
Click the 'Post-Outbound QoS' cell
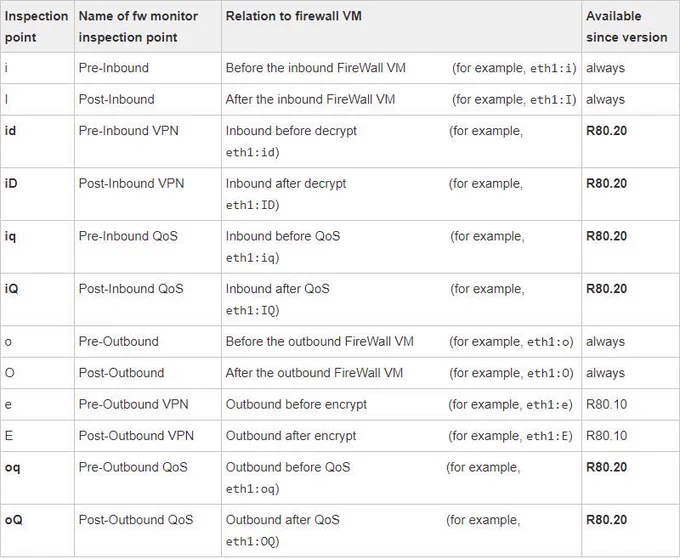point(136,520)
